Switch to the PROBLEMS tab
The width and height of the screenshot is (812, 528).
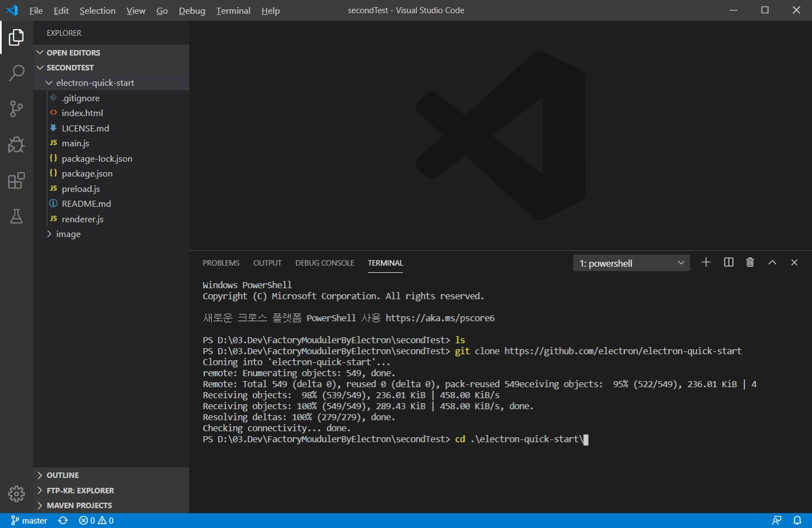[x=221, y=263]
